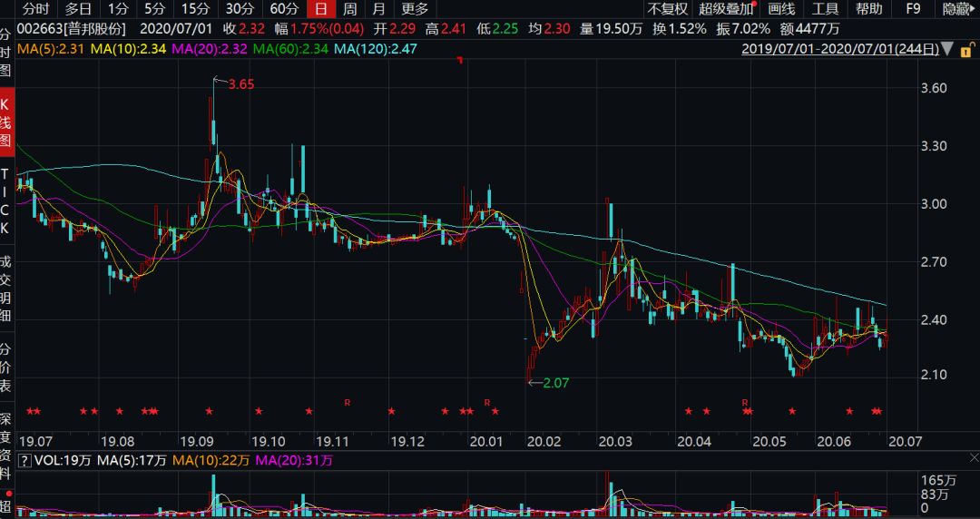Click the F9 button
Image resolution: width=980 pixels, height=519 pixels.
[x=913, y=9]
